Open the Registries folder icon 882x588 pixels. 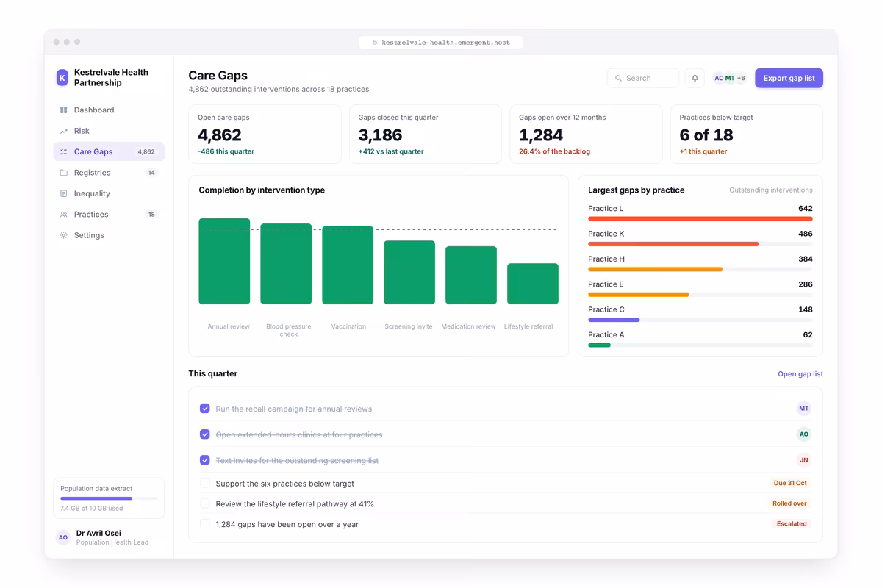click(x=64, y=173)
